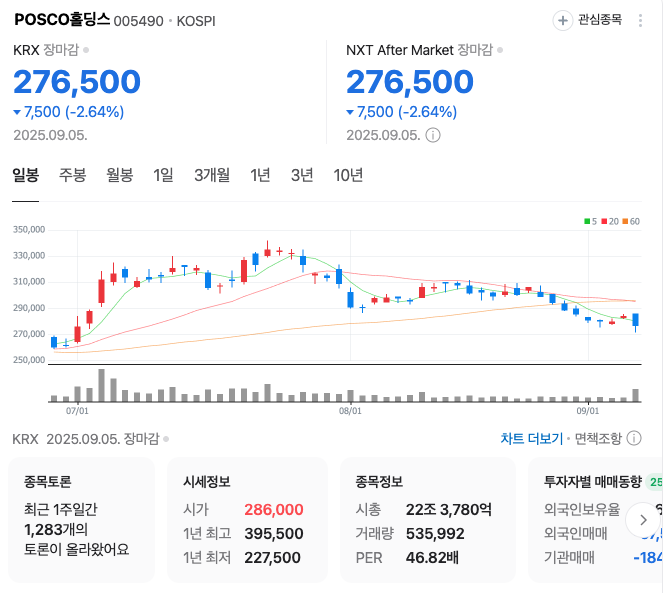Open the 3개월 chart tab
The image size is (666, 593).
[x=212, y=175]
